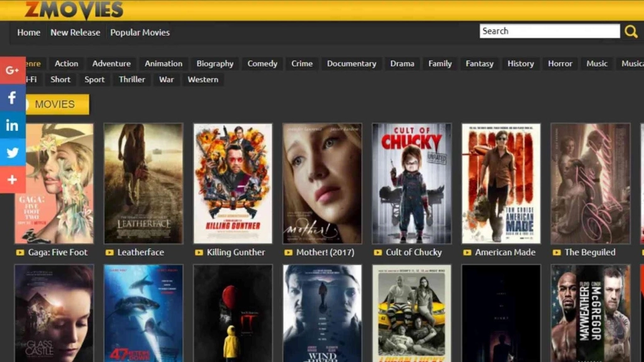
Task: Share via the Google Plus icon
Action: [13, 70]
